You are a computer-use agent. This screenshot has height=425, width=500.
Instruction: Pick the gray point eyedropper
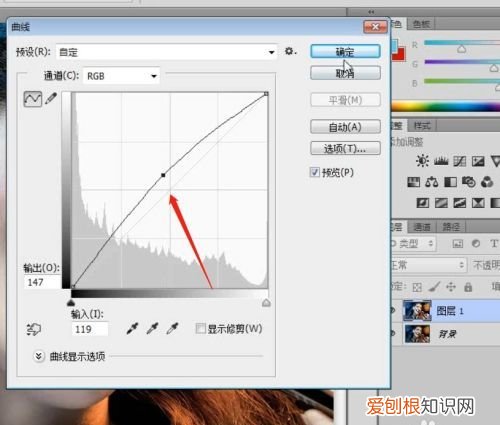[x=152, y=329]
